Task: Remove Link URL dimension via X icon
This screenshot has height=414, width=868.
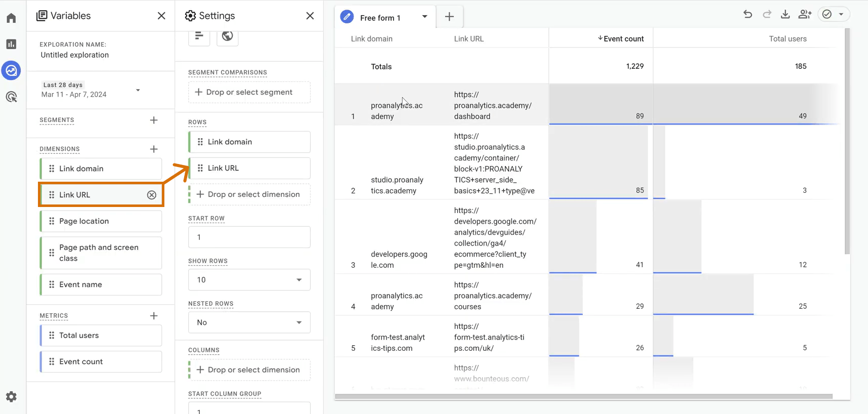Action: (152, 195)
